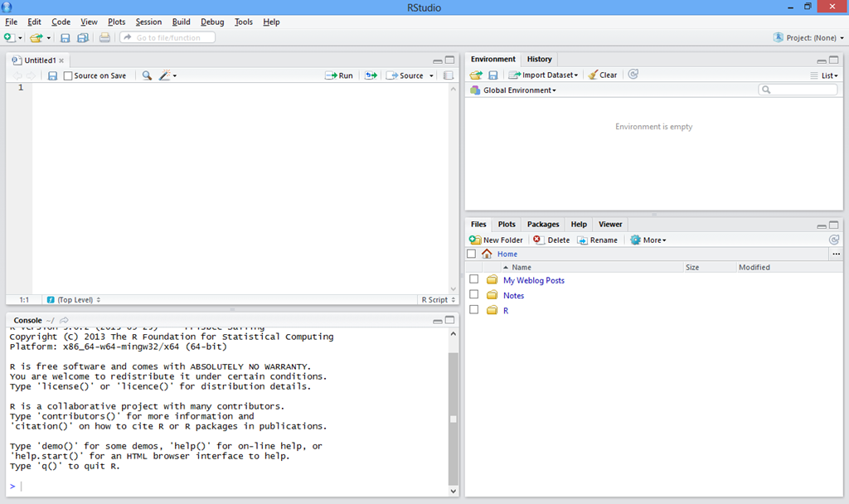The width and height of the screenshot is (849, 504).
Task: Open the Global Environment dropdown
Action: 519,90
